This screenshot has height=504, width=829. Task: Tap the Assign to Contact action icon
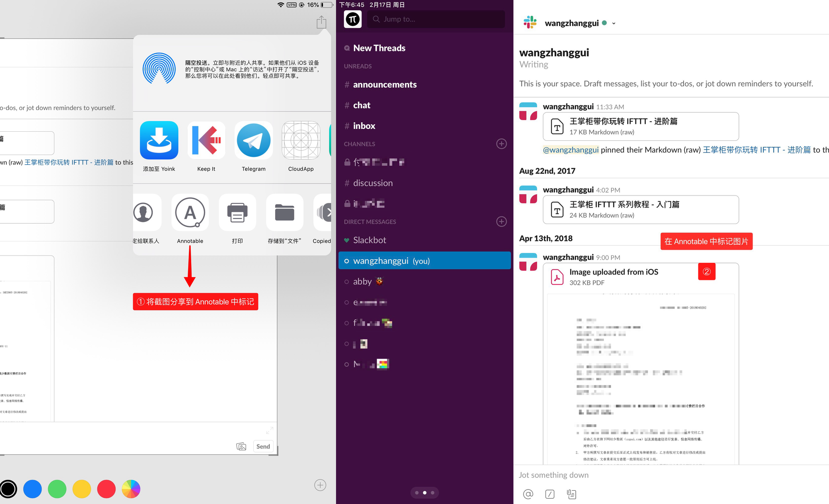(143, 212)
